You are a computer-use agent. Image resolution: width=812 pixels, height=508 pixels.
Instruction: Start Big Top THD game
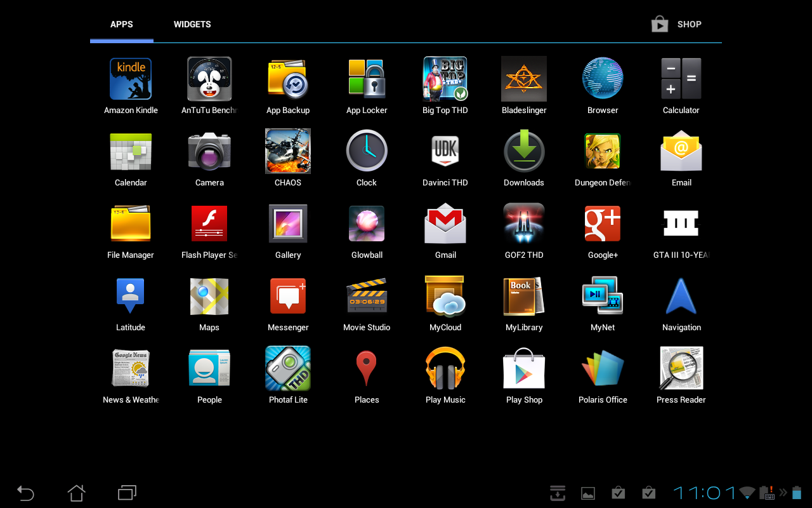[x=445, y=79]
